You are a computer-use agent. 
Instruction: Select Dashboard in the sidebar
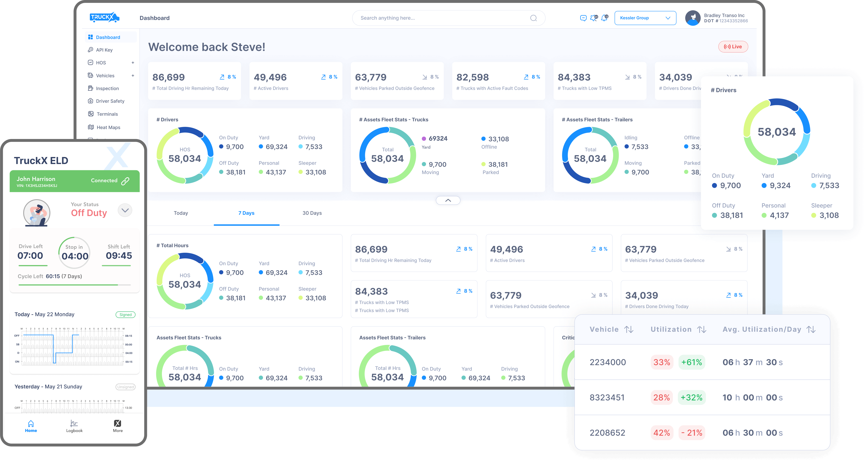[x=108, y=37]
